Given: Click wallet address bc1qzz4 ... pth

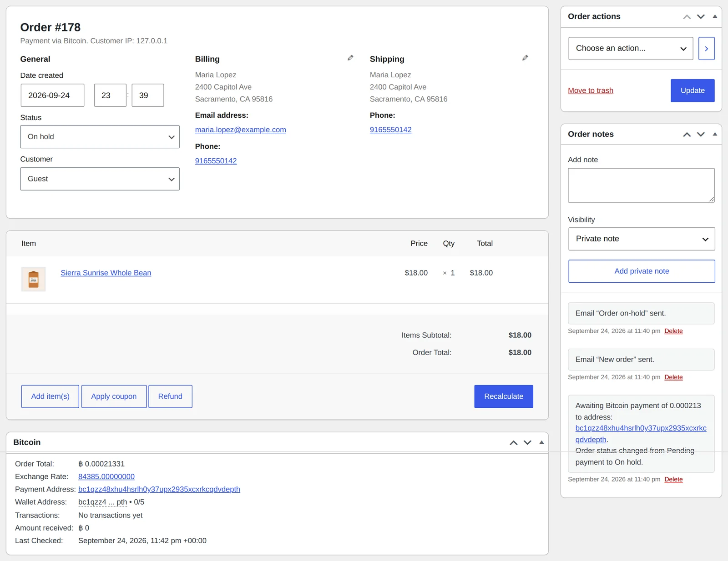Looking at the screenshot, I should coord(102,502).
